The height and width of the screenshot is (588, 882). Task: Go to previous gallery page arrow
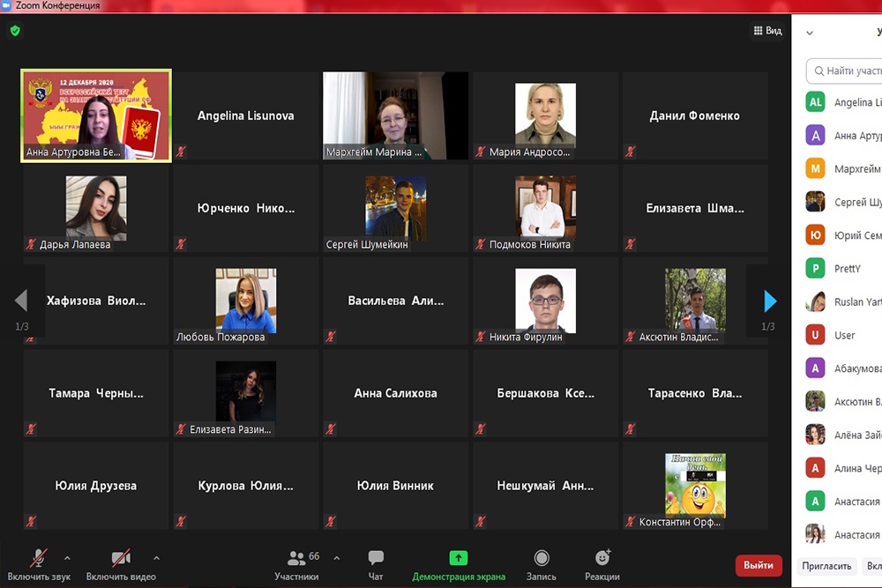21,301
